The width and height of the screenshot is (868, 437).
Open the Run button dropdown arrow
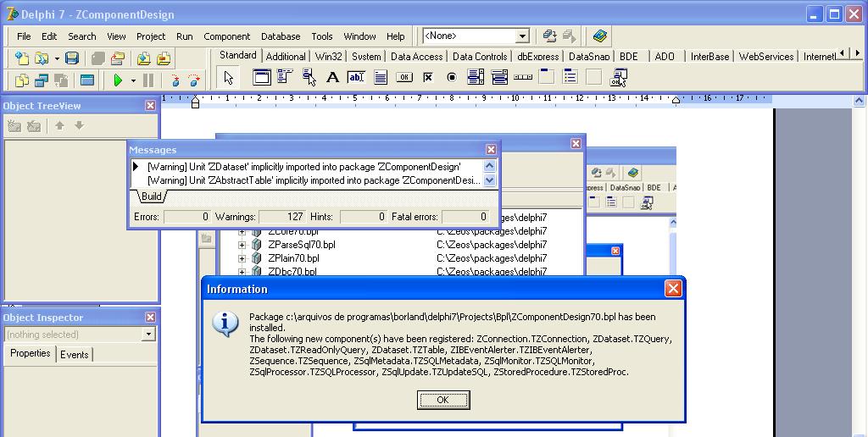[133, 80]
